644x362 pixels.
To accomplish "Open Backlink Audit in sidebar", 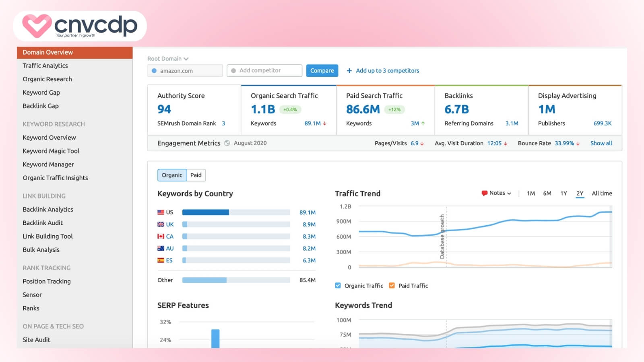I will (x=43, y=223).
